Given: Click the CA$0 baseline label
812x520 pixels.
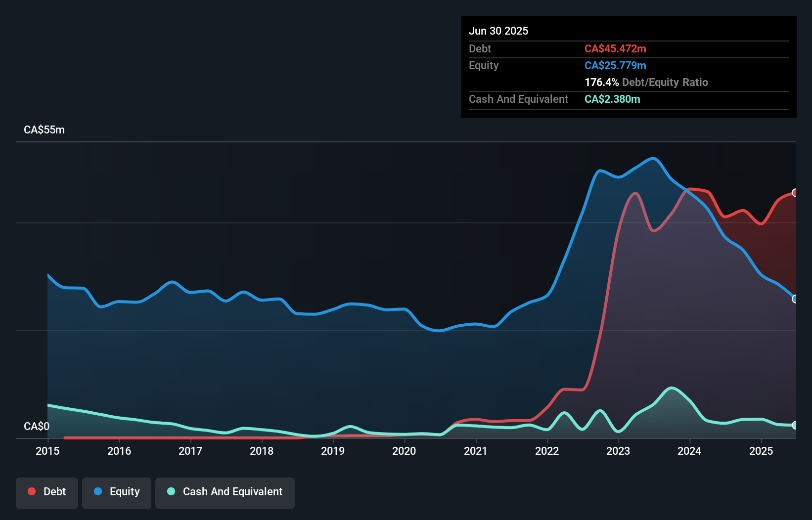Looking at the screenshot, I should coord(37,426).
